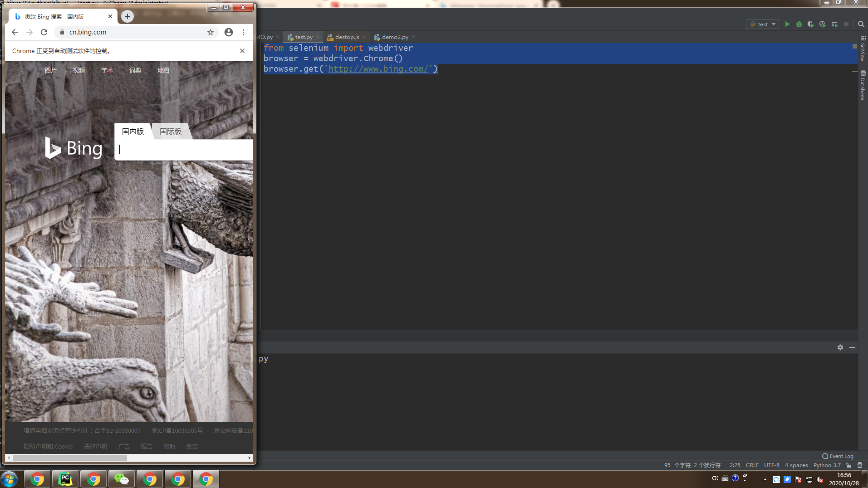Open the 法律声明 footer link
The width and height of the screenshot is (868, 488).
95,446
